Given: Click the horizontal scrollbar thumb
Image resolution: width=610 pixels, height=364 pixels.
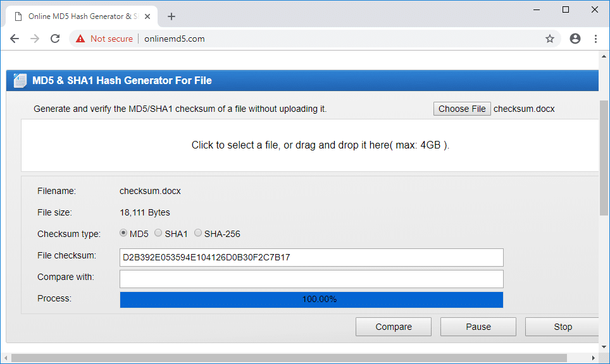Looking at the screenshot, I should [289, 358].
